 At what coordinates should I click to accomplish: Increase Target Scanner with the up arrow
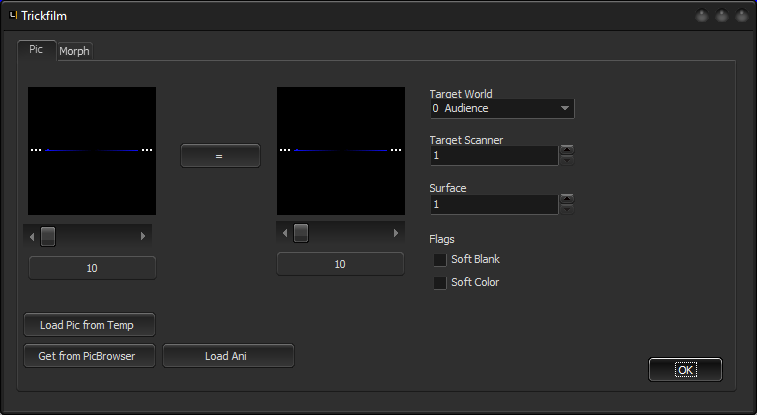[567, 150]
